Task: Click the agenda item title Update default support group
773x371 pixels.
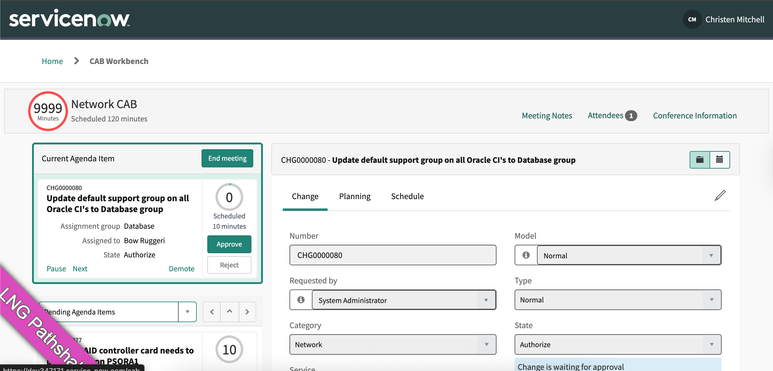Action: (118, 204)
